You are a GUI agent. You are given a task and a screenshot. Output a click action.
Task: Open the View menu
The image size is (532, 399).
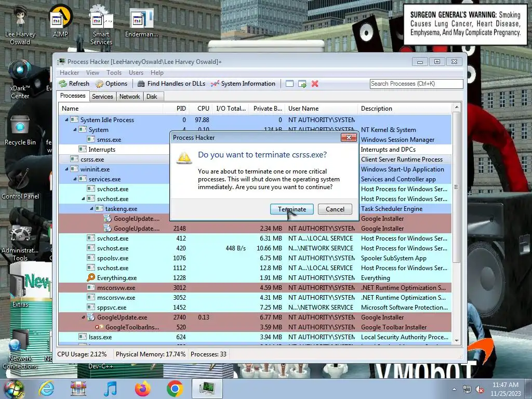click(92, 73)
